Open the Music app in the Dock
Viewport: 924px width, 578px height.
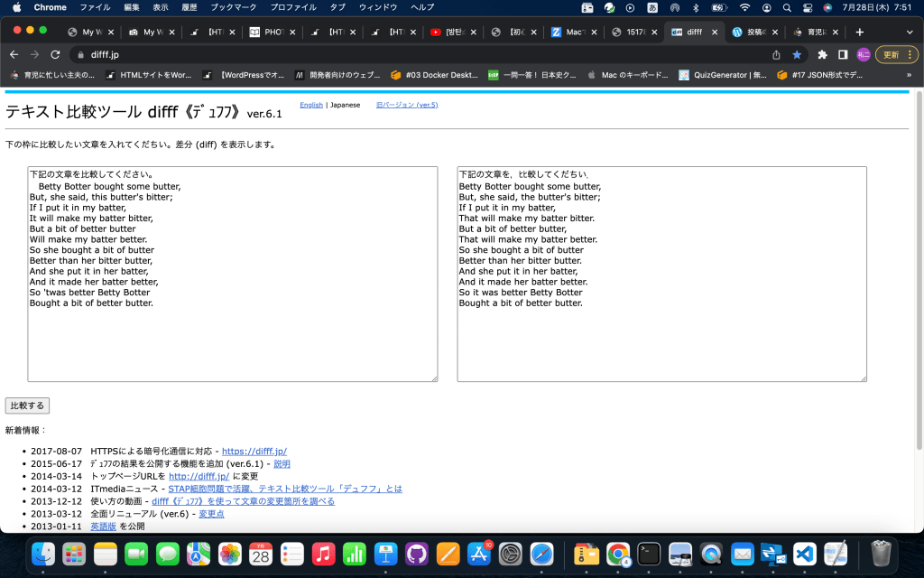point(323,554)
